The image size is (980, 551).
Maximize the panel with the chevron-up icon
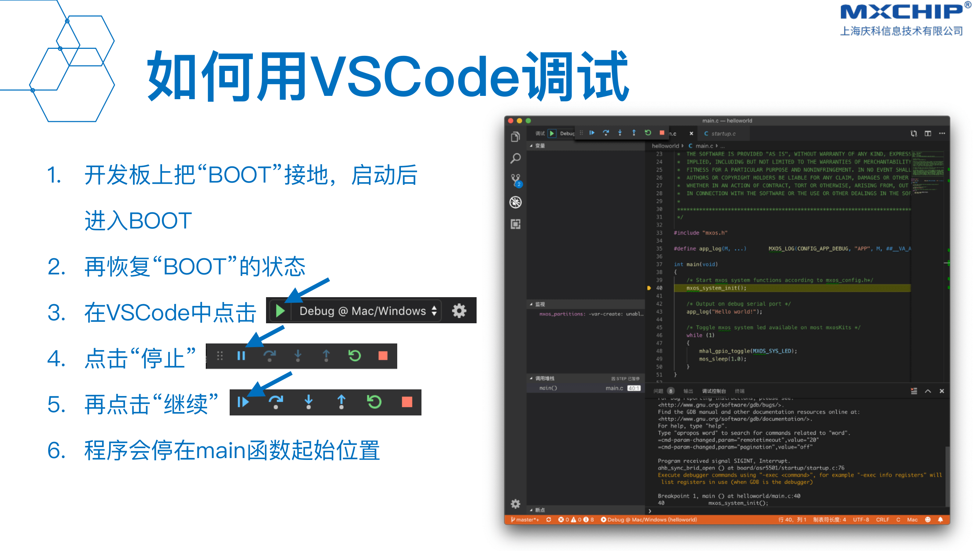(927, 391)
